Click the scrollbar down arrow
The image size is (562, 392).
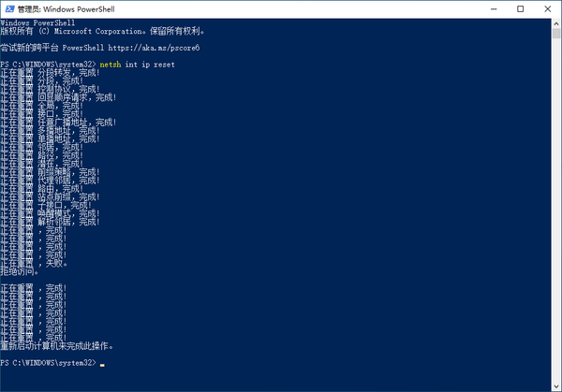[x=555, y=386]
